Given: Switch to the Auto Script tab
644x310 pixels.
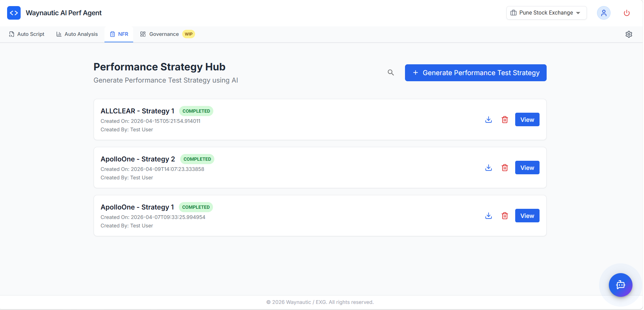Looking at the screenshot, I should click(x=27, y=34).
